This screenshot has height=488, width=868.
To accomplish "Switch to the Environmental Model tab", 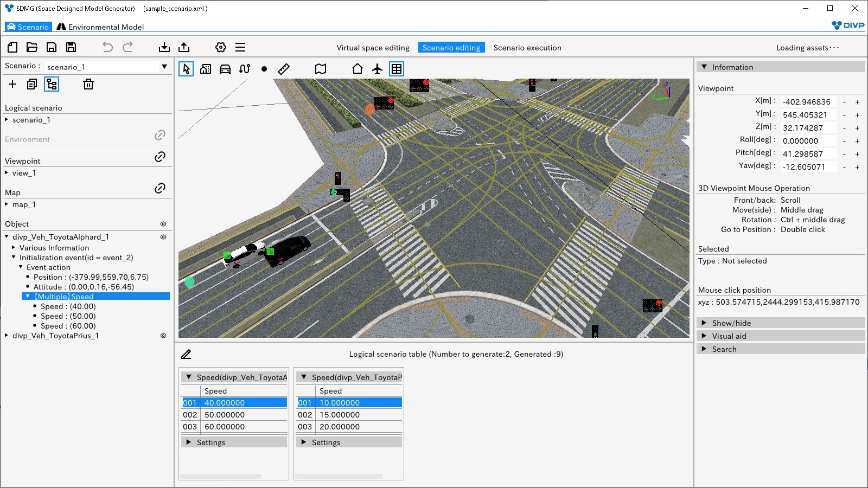I will point(100,27).
